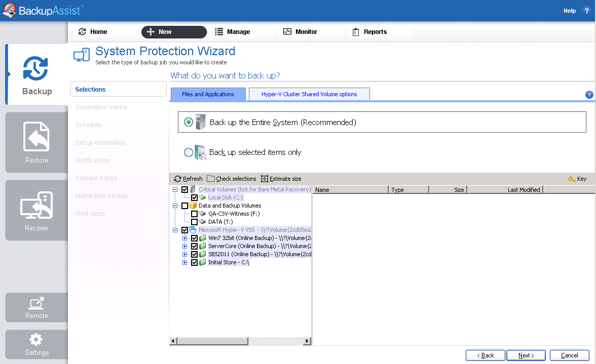Click the Refresh icon in tree toolbar

[177, 179]
